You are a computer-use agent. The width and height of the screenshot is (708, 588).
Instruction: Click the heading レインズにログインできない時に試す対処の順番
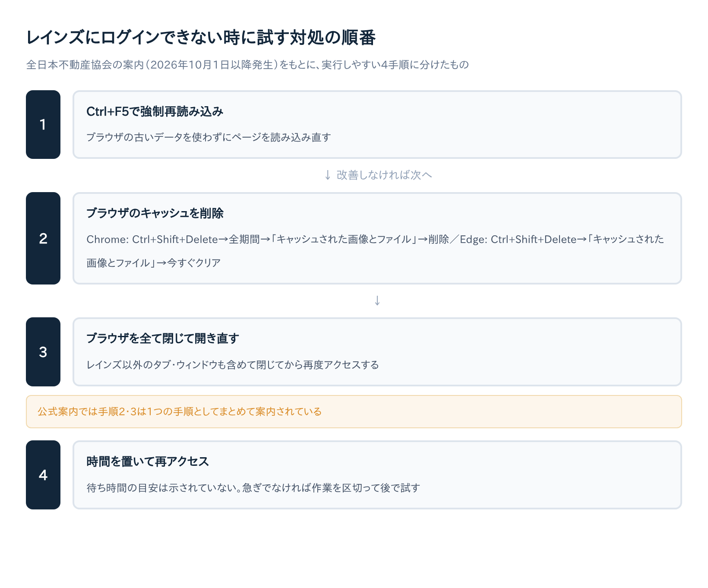tap(201, 38)
